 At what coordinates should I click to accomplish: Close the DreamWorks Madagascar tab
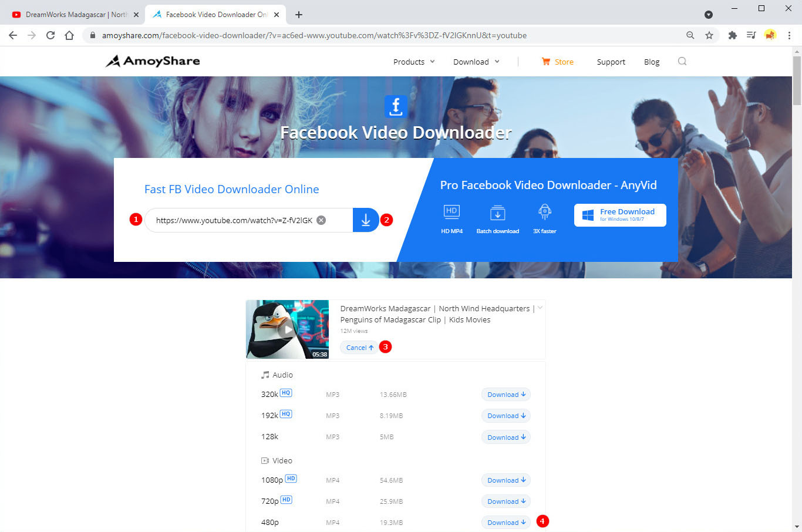pyautogui.click(x=136, y=15)
